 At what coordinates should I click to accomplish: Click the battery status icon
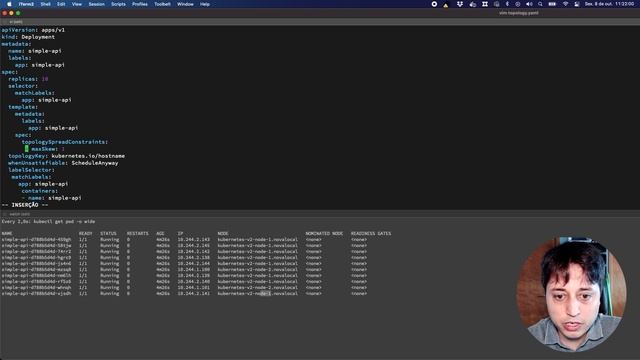tap(552, 4)
